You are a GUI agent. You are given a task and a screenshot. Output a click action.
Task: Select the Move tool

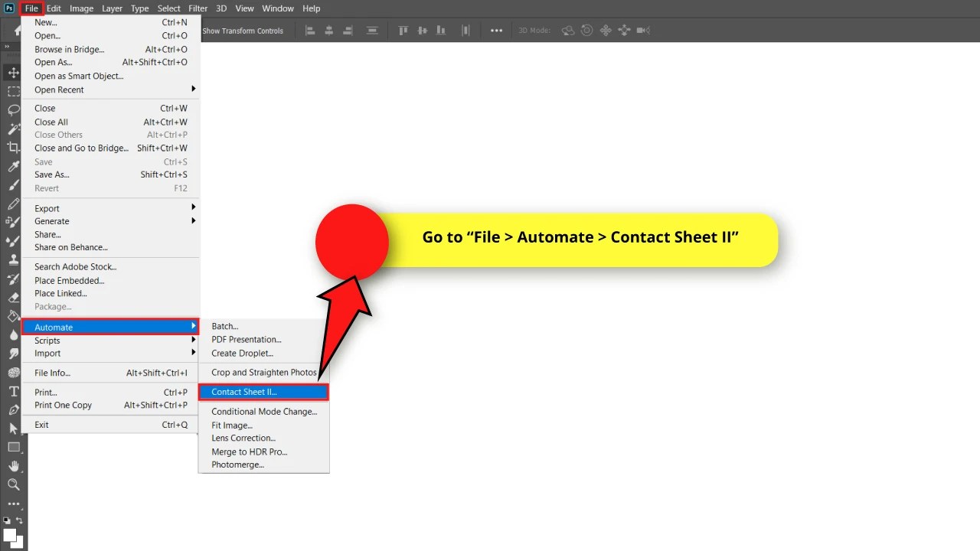point(12,73)
